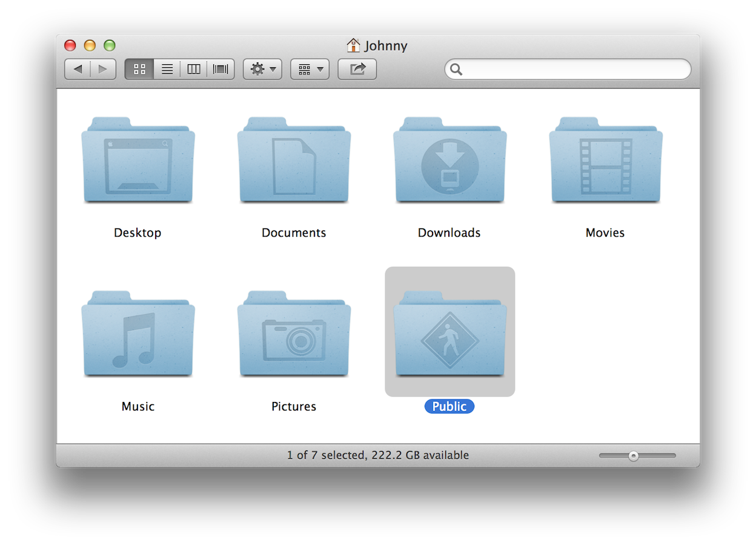Image resolution: width=756 pixels, height=545 pixels.
Task: Switch to Cover Flow view
Action: 220,69
